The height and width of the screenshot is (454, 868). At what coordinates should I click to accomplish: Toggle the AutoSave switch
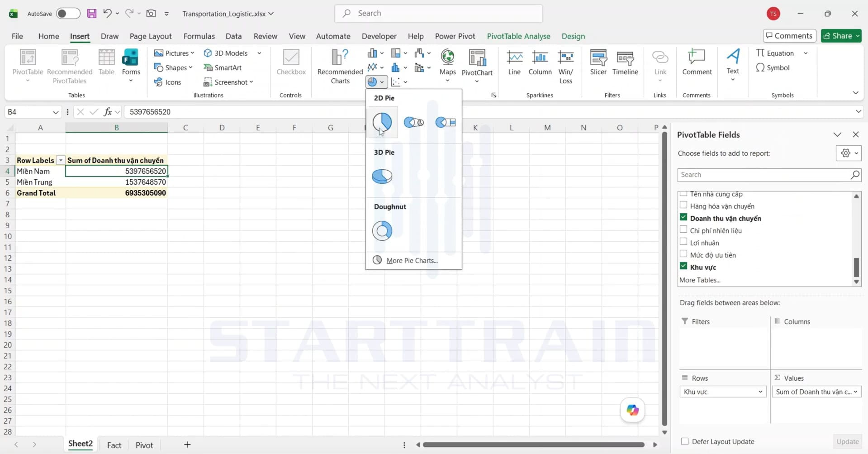[x=68, y=14]
